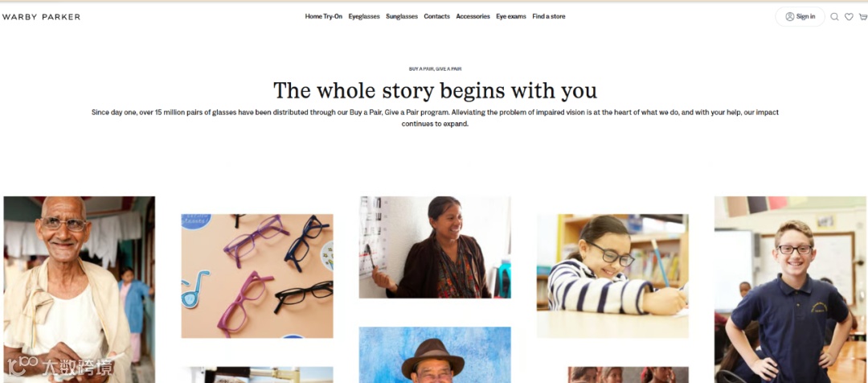
Task: Click photo of elderly man in glasses
Action: tap(79, 290)
